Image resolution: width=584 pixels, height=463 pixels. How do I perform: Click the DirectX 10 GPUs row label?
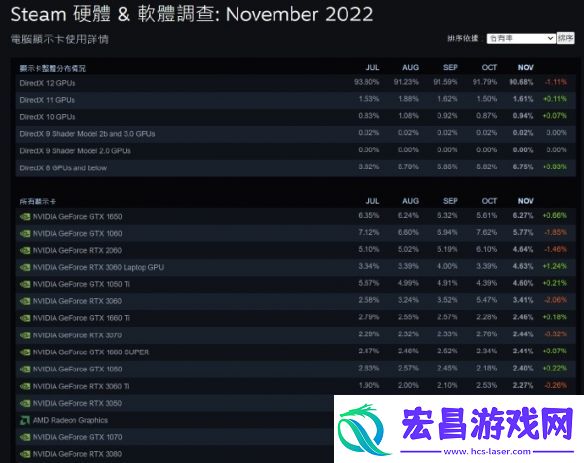[x=47, y=117]
